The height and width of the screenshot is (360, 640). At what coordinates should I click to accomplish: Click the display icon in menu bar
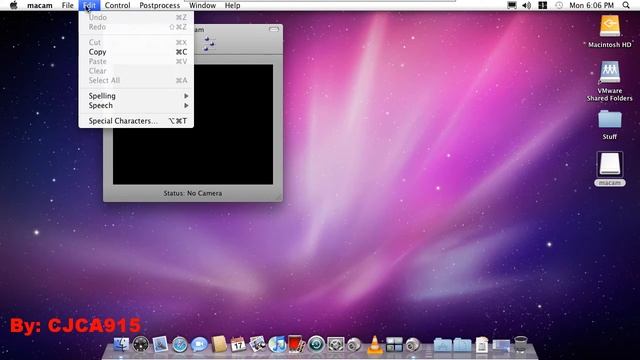point(511,5)
